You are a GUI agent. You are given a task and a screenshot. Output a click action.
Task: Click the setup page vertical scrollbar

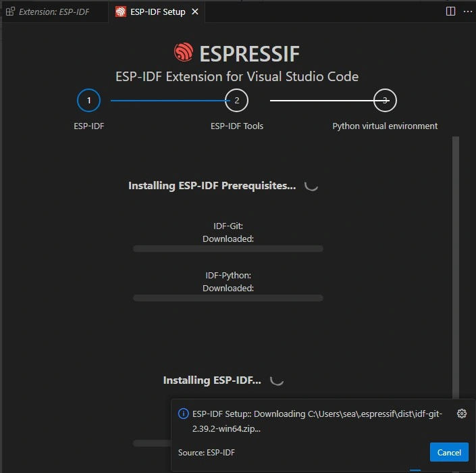pos(456,270)
